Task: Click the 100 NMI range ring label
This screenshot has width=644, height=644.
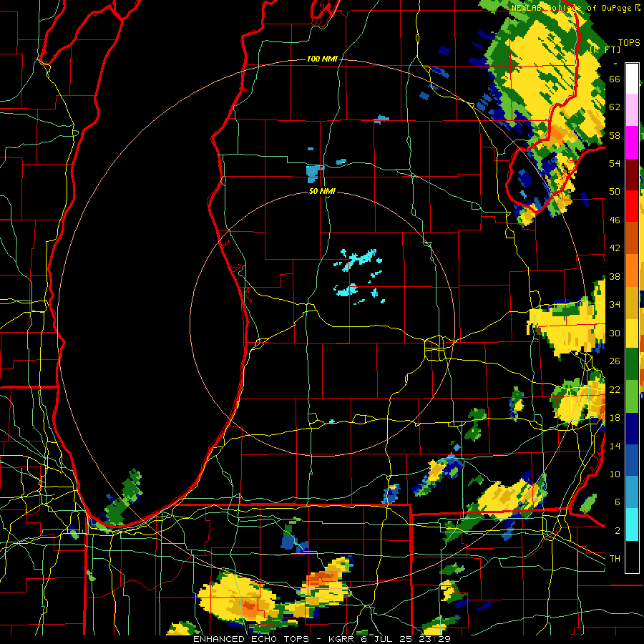Action: (x=322, y=59)
